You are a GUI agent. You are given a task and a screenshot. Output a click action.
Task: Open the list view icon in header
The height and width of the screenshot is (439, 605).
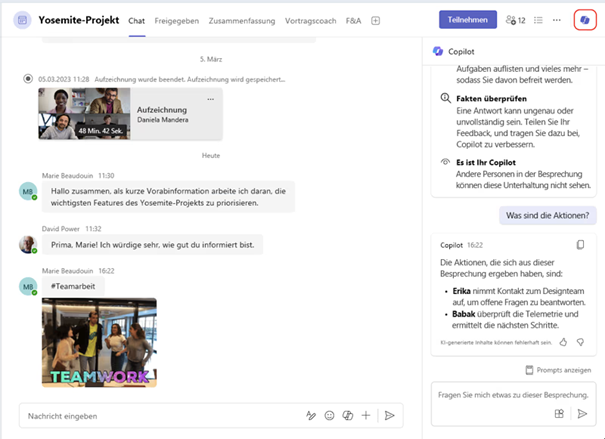click(537, 20)
